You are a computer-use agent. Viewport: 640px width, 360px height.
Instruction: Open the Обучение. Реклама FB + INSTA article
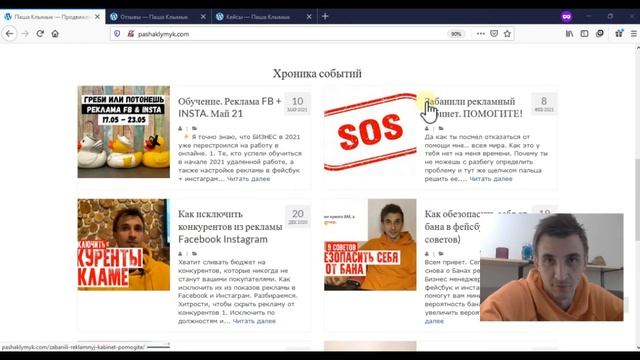tap(230, 107)
